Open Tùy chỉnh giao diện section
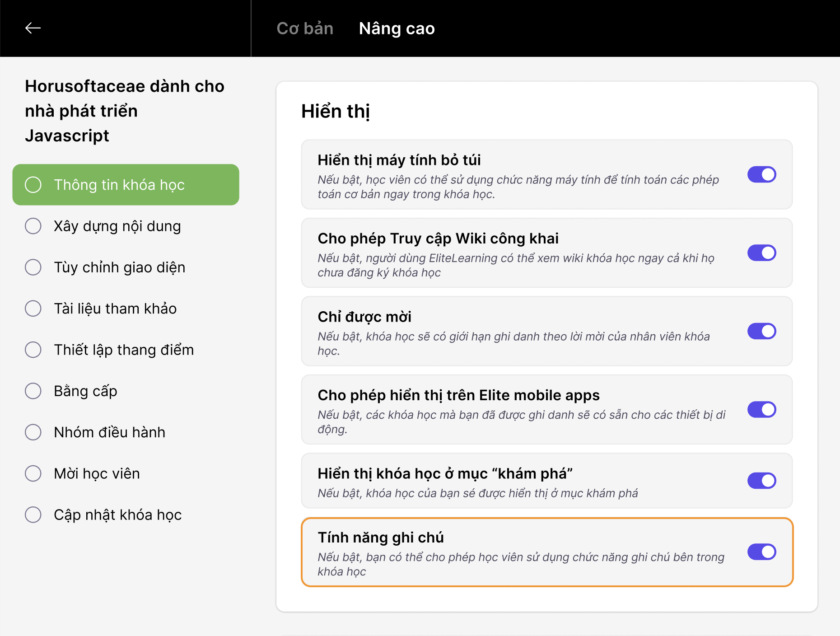 (126, 267)
